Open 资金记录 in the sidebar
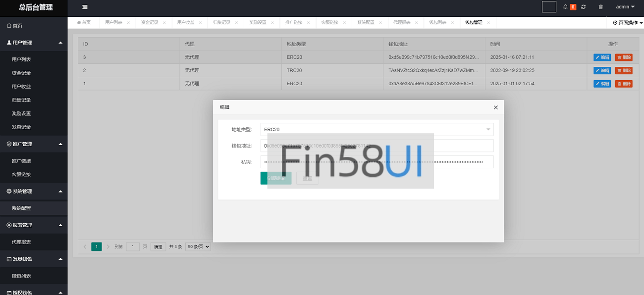 click(x=21, y=73)
